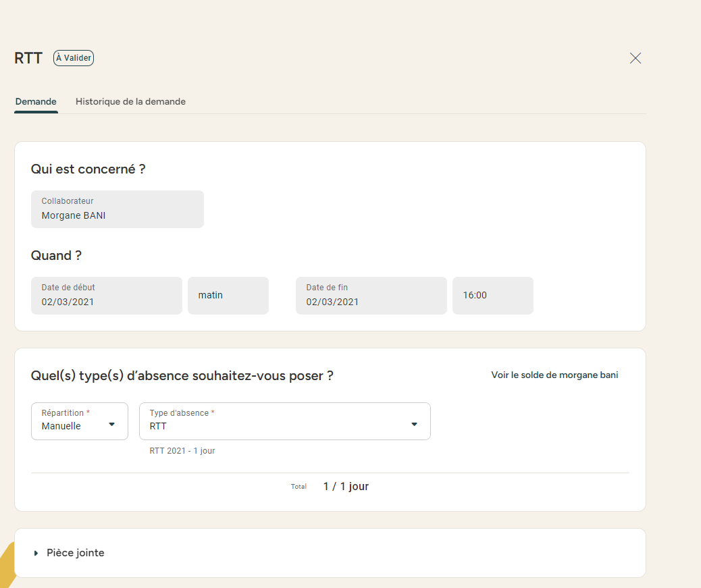Expand the Pièce jointe section

pos(76,553)
